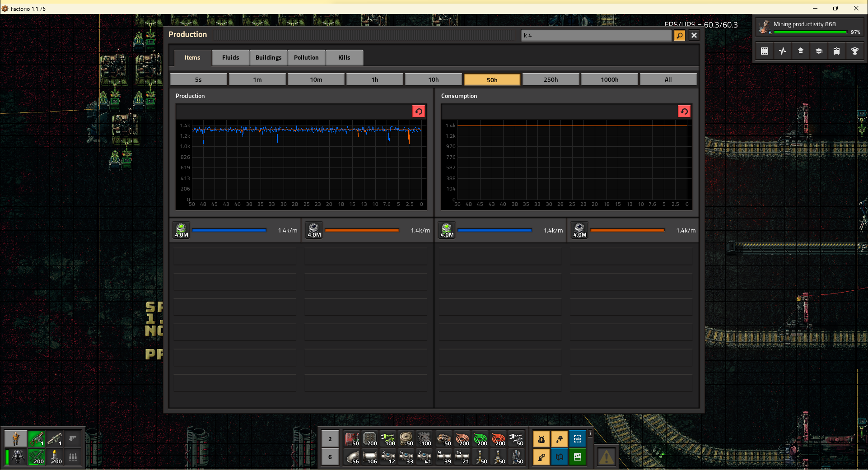868x470 pixels.
Task: Click the power armor slot
Action: [x=18, y=456]
